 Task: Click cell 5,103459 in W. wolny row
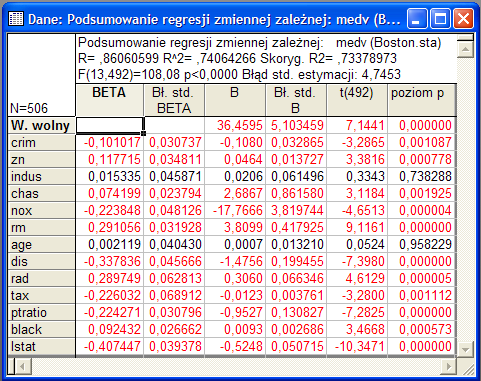pos(296,125)
